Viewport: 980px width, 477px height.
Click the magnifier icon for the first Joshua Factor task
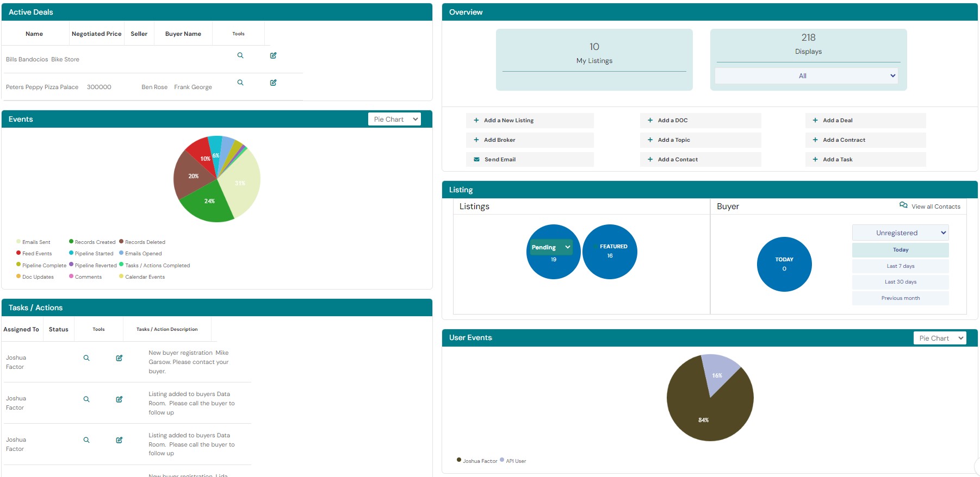[86, 358]
